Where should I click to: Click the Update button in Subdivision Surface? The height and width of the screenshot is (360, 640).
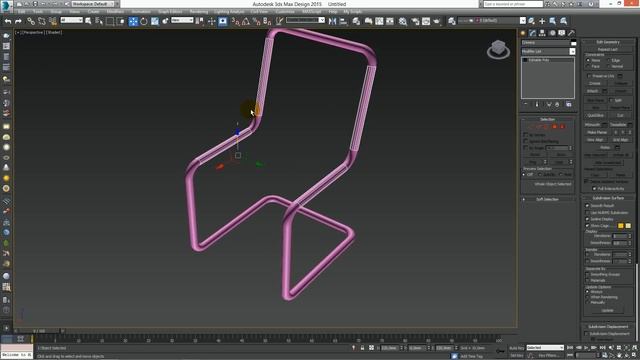608,311
